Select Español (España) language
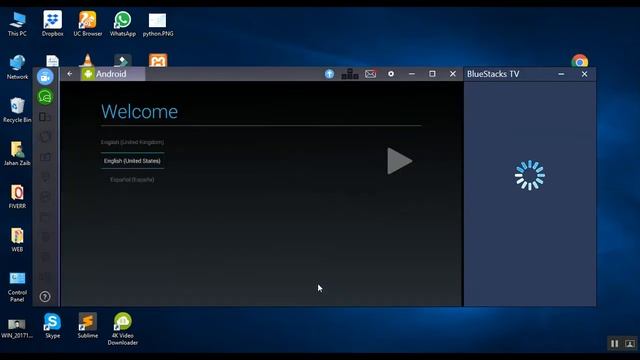This screenshot has height=360, width=640. pos(132,180)
